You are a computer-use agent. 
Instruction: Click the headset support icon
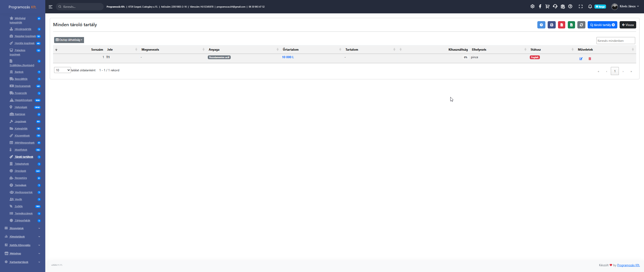click(555, 7)
